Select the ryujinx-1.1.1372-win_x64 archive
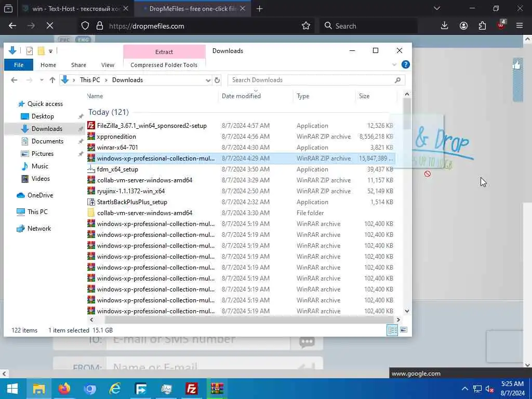The image size is (532, 399). coord(241,191)
